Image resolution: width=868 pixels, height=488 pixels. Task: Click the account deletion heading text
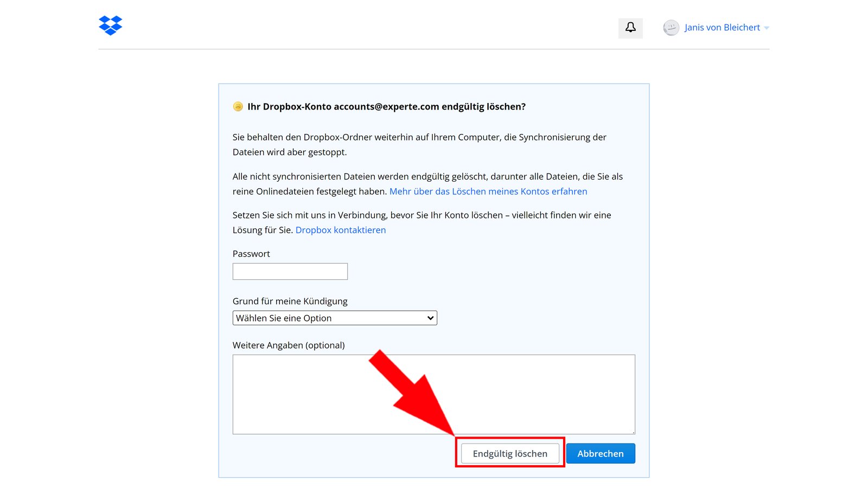(386, 107)
